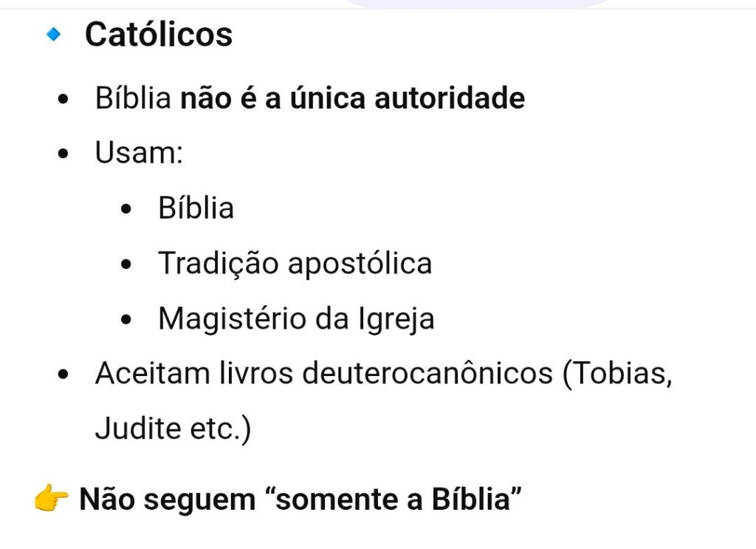Click the blue diamond icon beside Católicos
The image size is (756, 549).
[x=52, y=35]
